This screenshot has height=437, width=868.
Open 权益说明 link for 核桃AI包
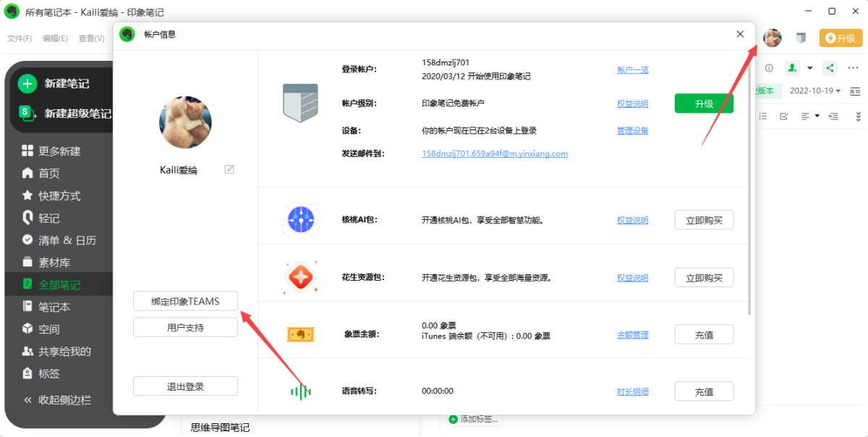[633, 220]
